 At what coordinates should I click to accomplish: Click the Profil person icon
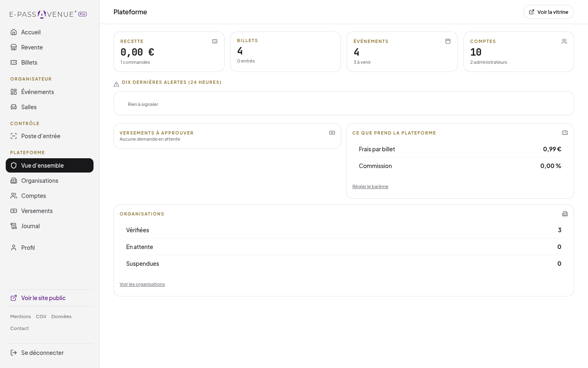pos(14,248)
